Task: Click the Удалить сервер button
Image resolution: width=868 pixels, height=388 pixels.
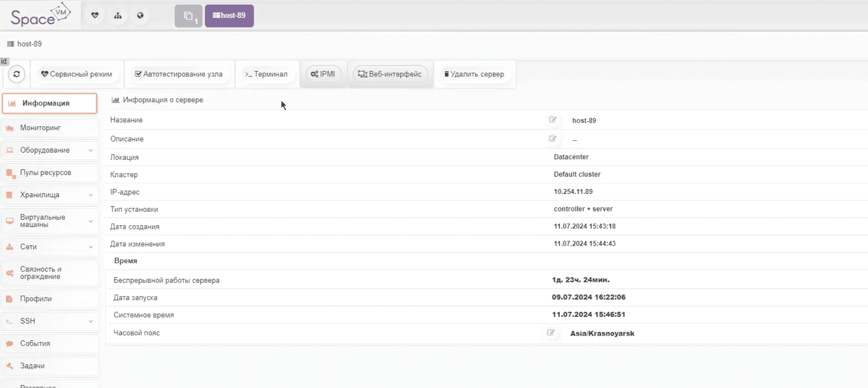Action: [x=474, y=74]
